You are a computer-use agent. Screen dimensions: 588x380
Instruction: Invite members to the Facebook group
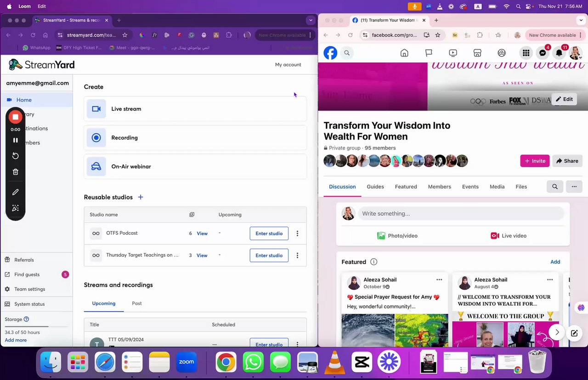click(x=535, y=161)
